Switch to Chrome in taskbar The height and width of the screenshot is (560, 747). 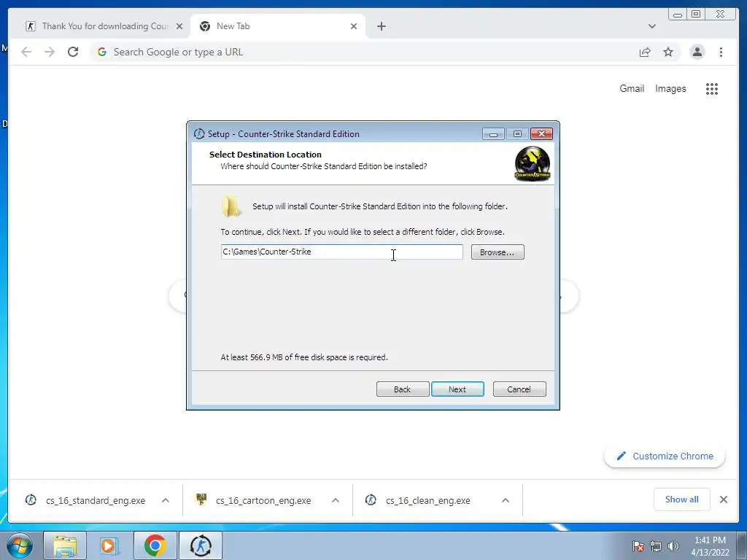155,545
